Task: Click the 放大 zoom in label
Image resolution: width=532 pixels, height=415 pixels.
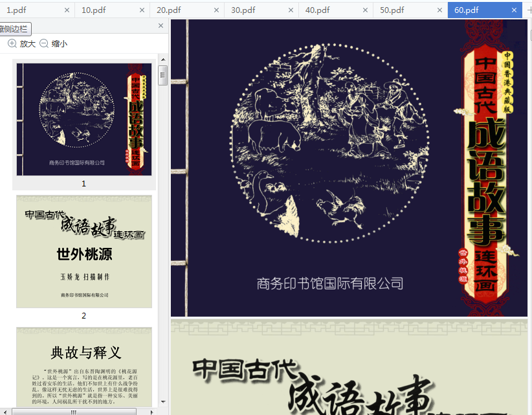Action: coord(27,44)
